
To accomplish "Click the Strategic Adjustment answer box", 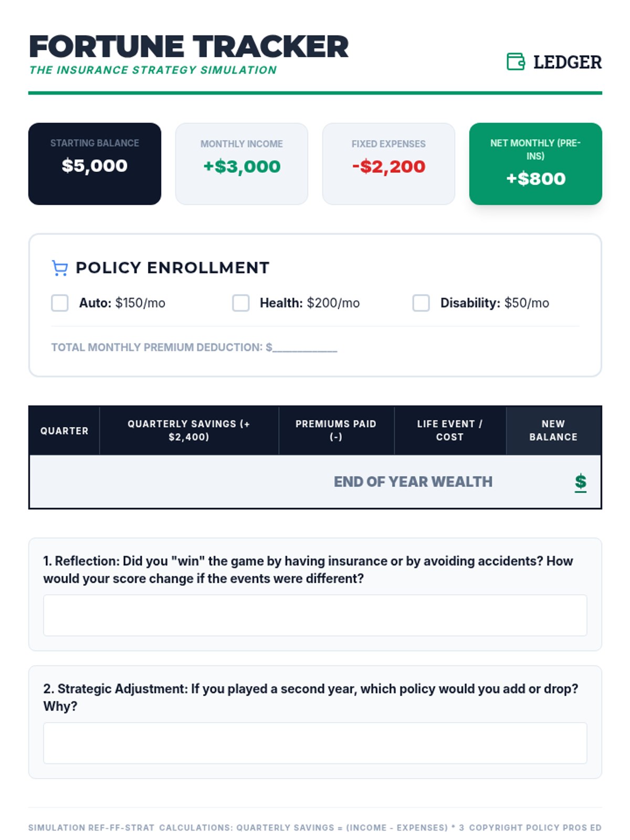I will pyautogui.click(x=315, y=743).
